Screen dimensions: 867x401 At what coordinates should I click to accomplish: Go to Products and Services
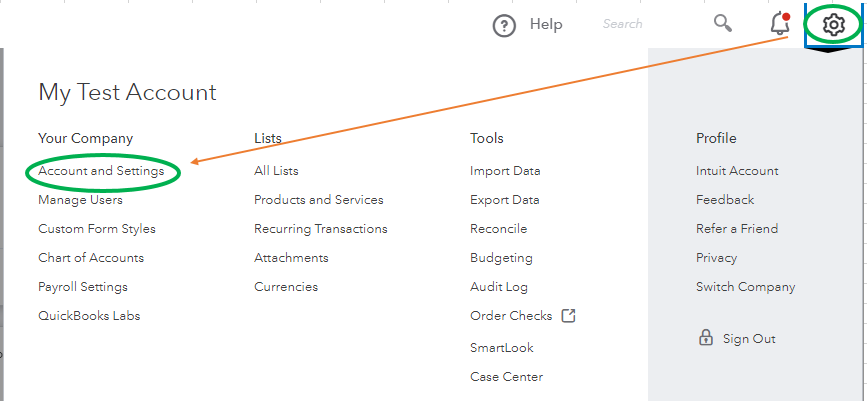coord(318,200)
